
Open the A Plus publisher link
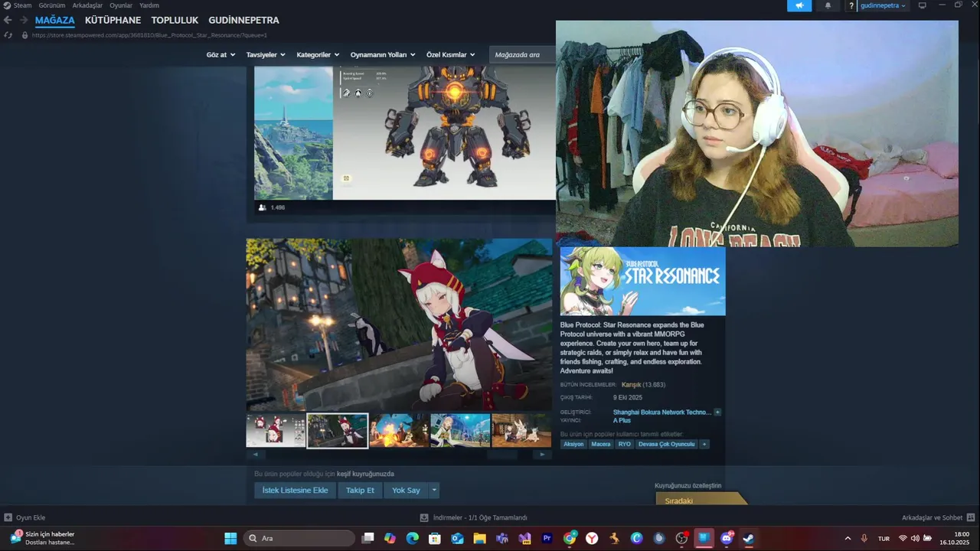[x=622, y=420]
